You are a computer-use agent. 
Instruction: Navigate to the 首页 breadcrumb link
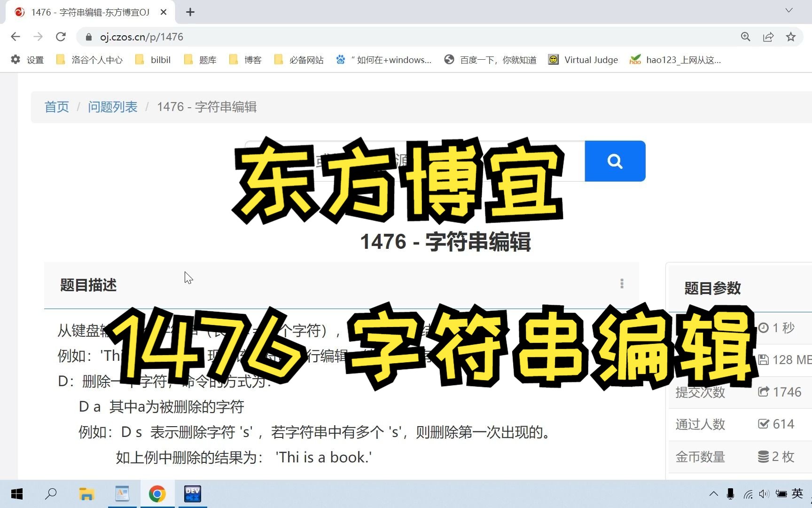56,107
